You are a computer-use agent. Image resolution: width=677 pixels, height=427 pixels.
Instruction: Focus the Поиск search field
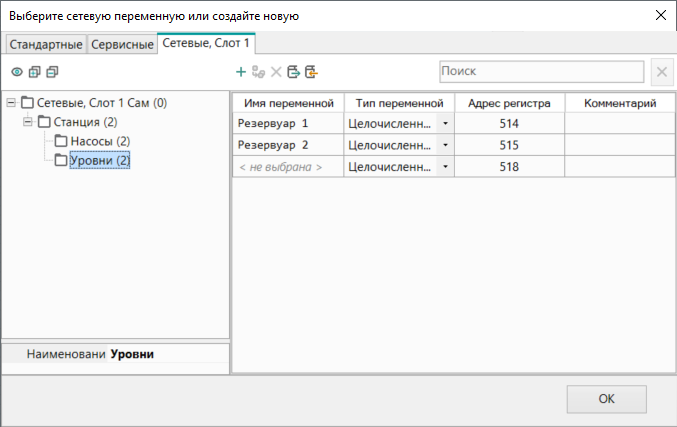[541, 71]
